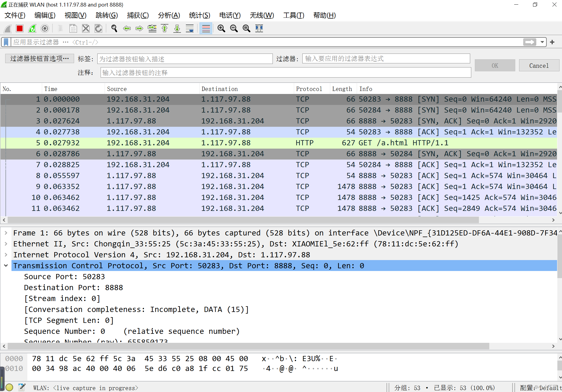The width and height of the screenshot is (562, 392).
Task: Click 过滤器按钮首选项 button
Action: (40, 58)
